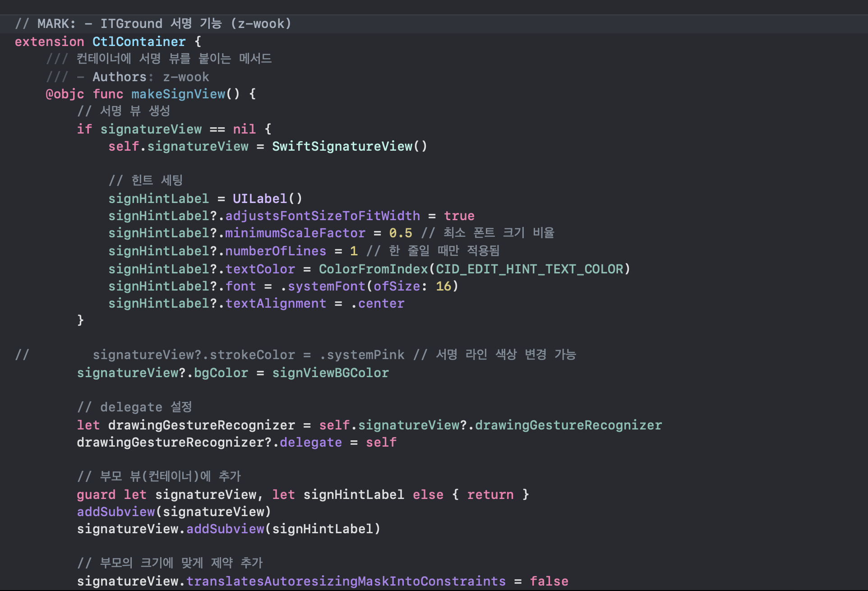
Task: Click the 0.5 minimumScaleFactor value
Action: (x=401, y=233)
